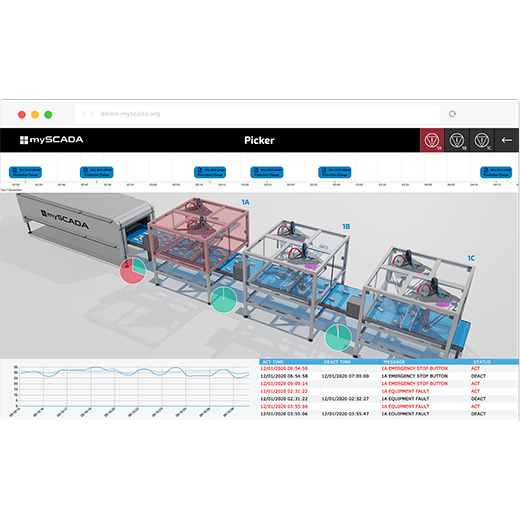The image size is (520, 520).
Task: Click the mySCADA logo in the header
Action: click(x=51, y=140)
